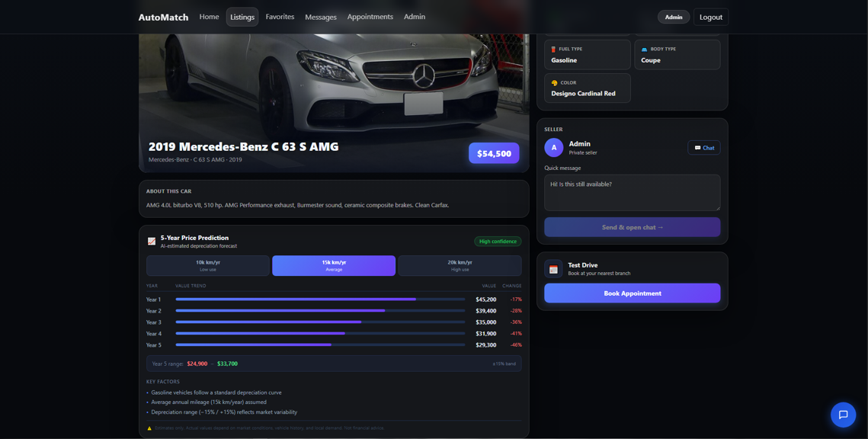The height and width of the screenshot is (439, 868).
Task: Open Messages in the navigation bar
Action: (x=321, y=18)
